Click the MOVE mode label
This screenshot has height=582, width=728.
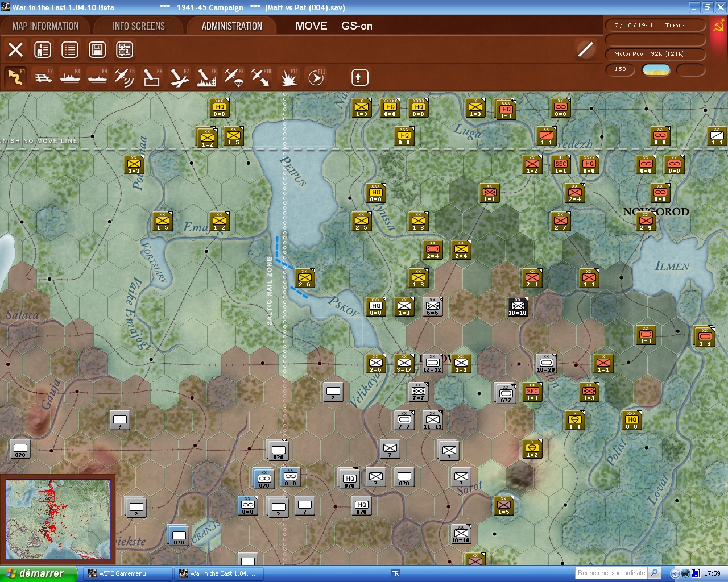click(311, 26)
